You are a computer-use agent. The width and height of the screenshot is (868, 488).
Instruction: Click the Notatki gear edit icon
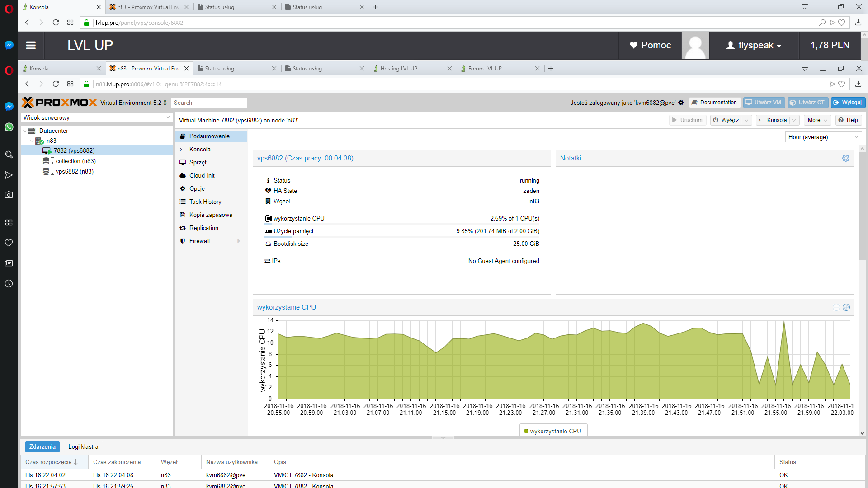[x=845, y=158]
